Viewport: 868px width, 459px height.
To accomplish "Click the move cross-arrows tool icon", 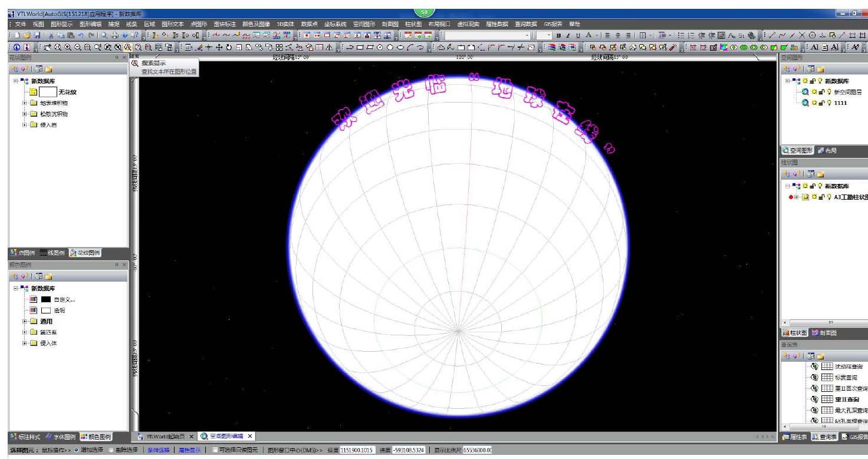I will click(x=219, y=47).
